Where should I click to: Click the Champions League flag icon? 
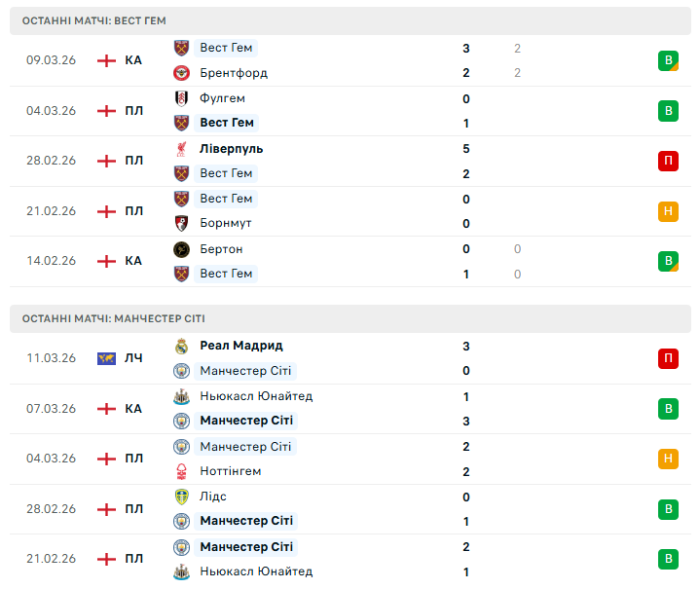point(106,358)
